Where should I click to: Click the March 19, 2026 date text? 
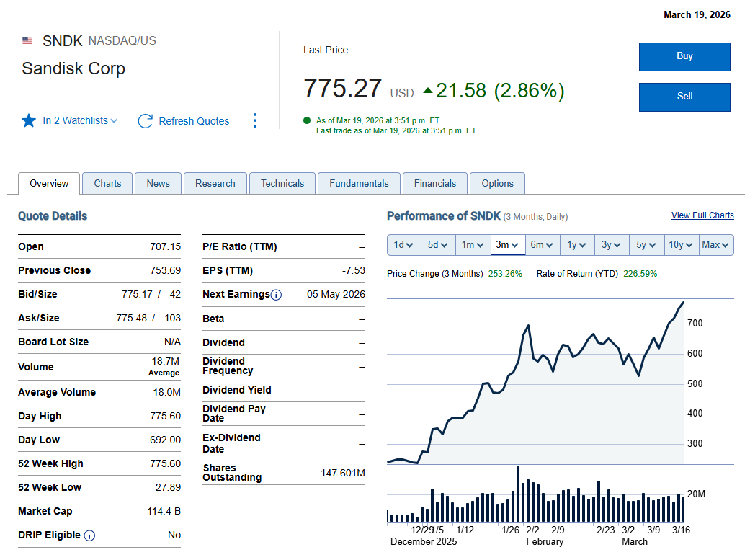[x=697, y=15]
